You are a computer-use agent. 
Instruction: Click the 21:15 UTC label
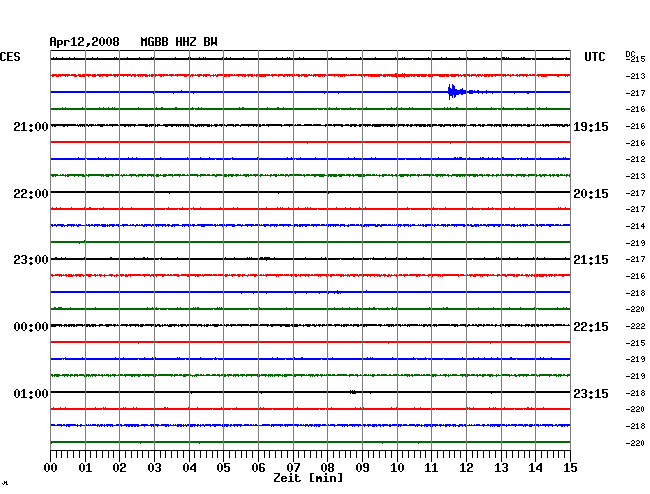591,260
